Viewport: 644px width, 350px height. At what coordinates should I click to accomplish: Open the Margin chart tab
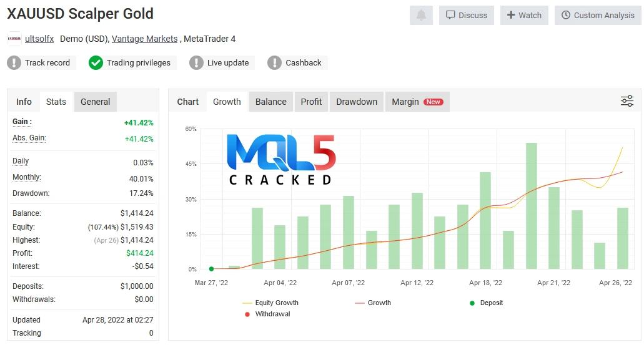pos(417,102)
